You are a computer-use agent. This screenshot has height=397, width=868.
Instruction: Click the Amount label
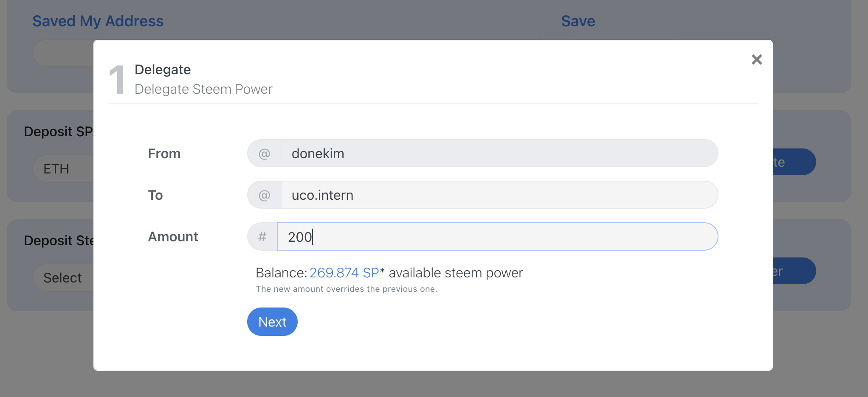(x=173, y=237)
